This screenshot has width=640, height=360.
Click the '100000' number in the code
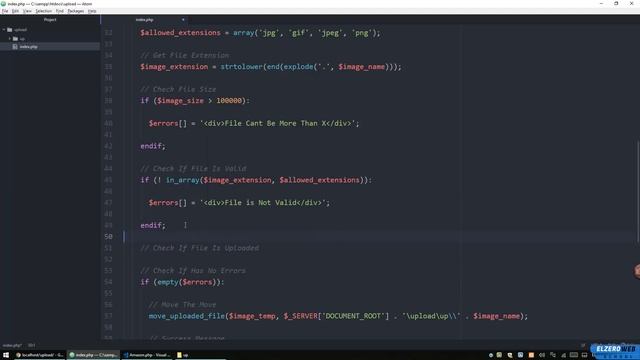coord(229,100)
